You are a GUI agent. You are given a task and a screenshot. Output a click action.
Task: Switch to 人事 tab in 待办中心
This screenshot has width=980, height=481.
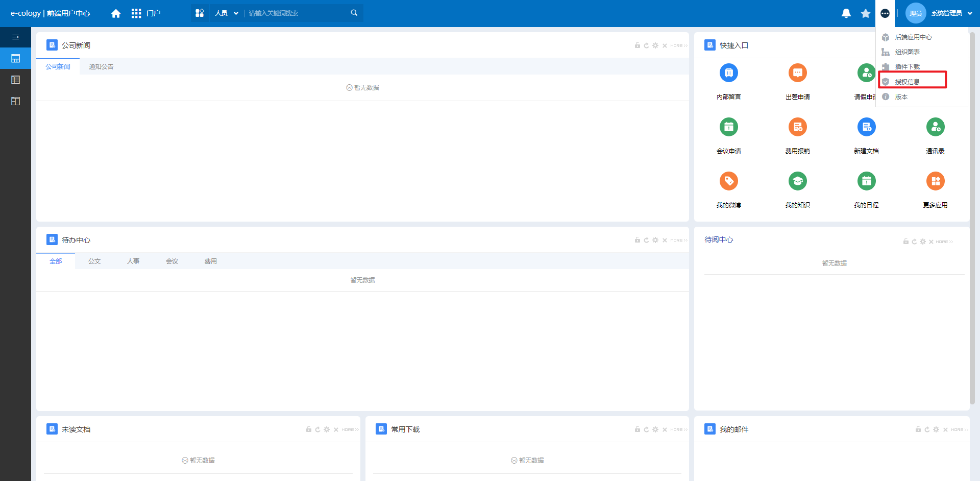pyautogui.click(x=133, y=261)
